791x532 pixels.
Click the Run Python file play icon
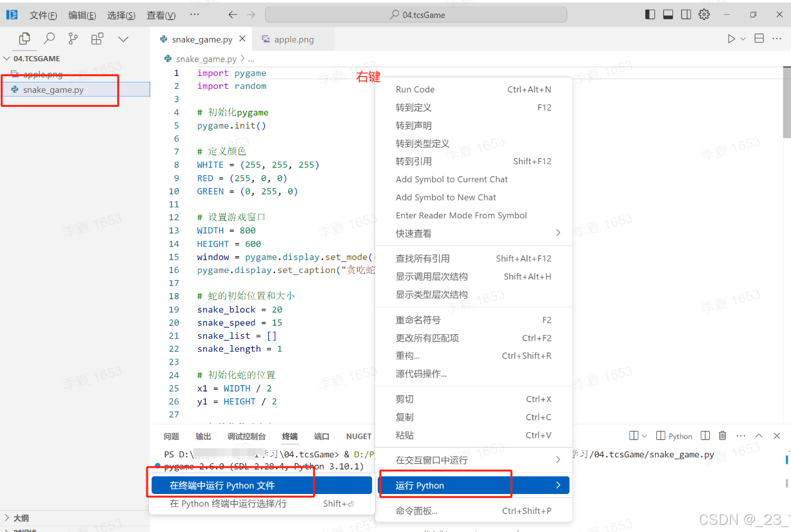click(x=731, y=39)
